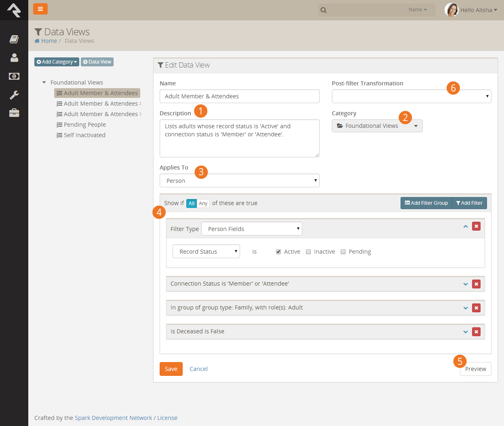Viewport: 504px width, 426px height.
Task: Go to Home breadcrumb link
Action: pos(46,41)
